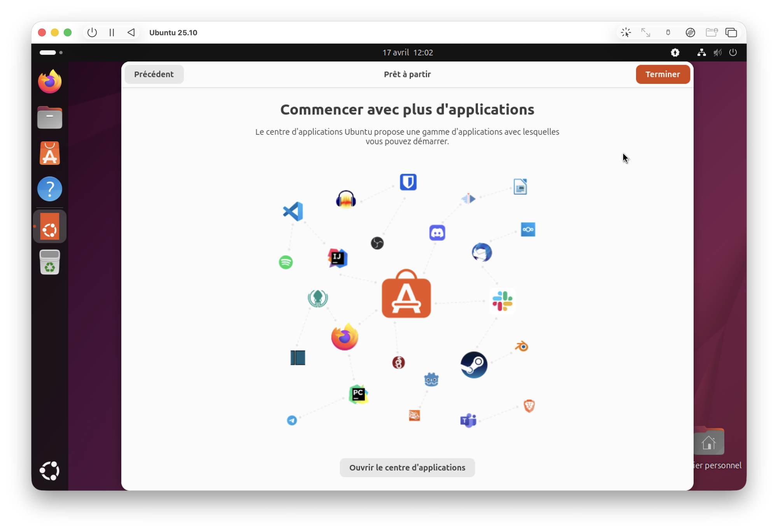The height and width of the screenshot is (532, 778).
Task: Click the Steam icon in illustration
Action: (x=474, y=365)
